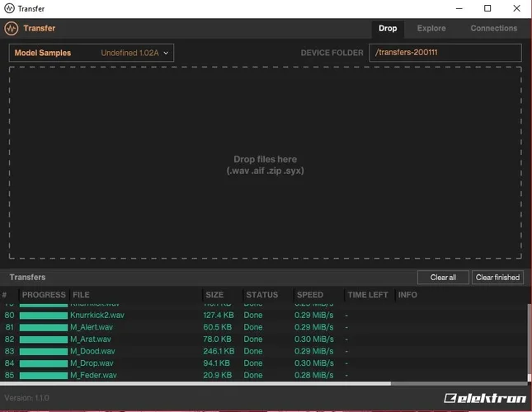
Task: Select the M_Alert.wav file name
Action: pos(92,327)
